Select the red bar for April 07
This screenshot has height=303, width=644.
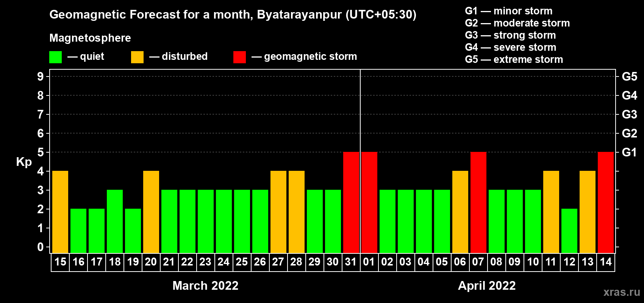click(x=478, y=202)
